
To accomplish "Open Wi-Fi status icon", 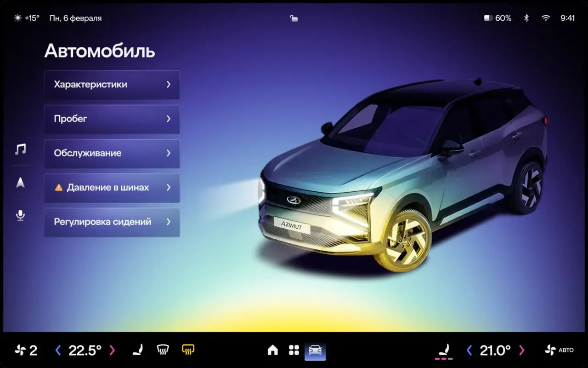I will click(x=546, y=18).
